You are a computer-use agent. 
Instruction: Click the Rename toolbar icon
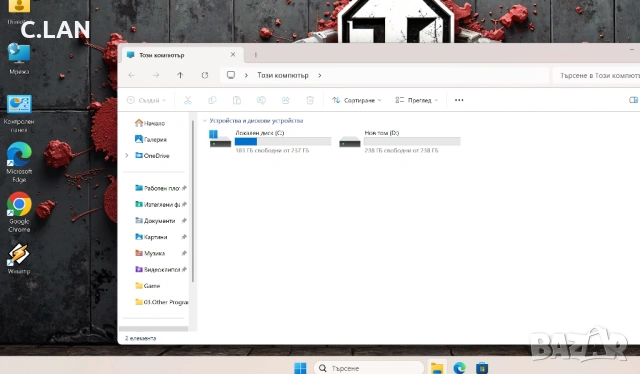261,100
